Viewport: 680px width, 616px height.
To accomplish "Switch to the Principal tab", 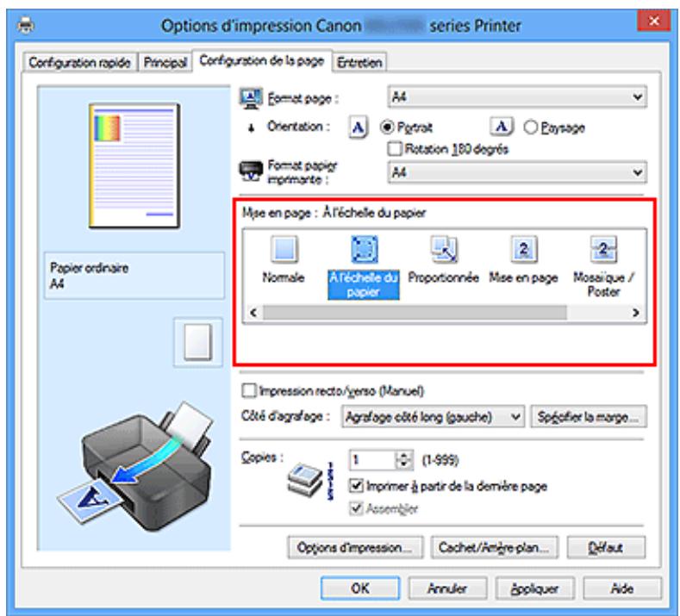I will (165, 62).
